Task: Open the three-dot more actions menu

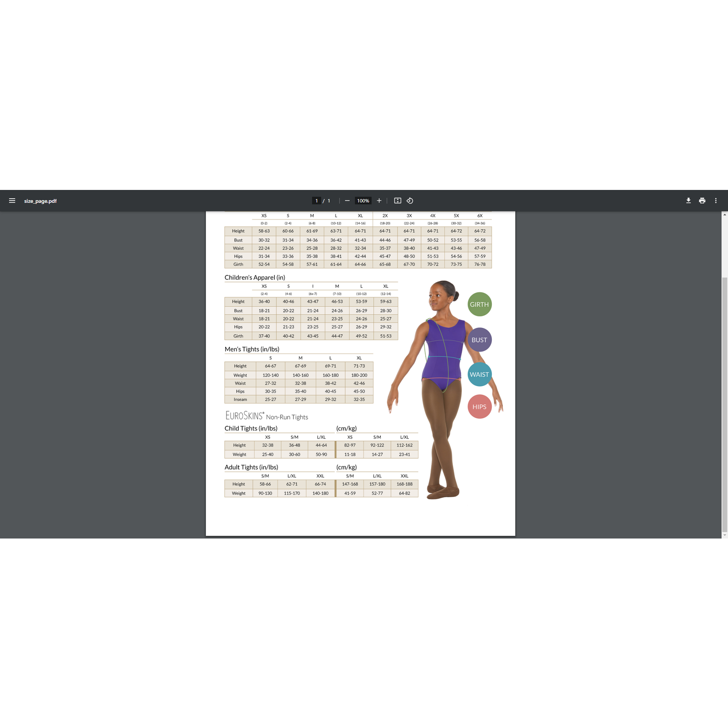Action: (x=716, y=201)
